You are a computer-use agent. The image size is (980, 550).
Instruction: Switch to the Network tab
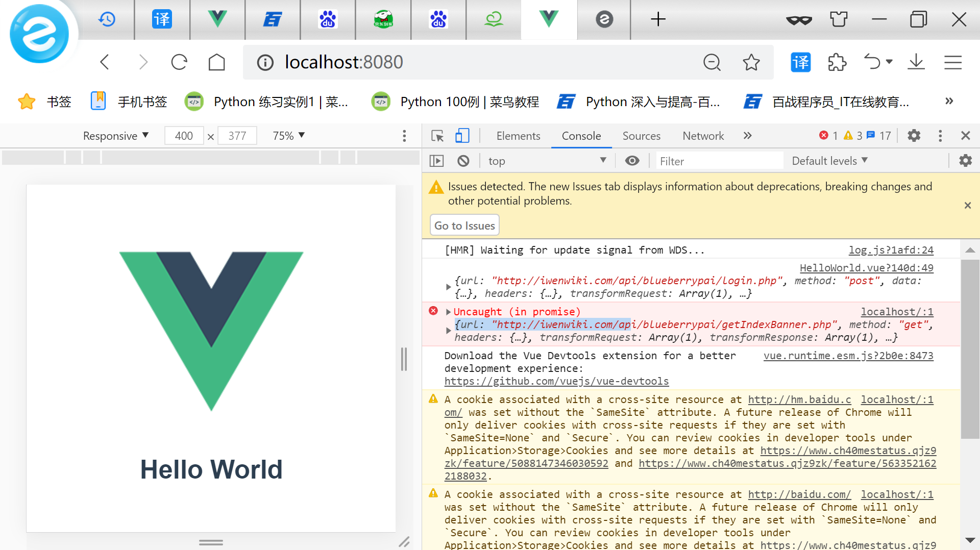coord(703,136)
